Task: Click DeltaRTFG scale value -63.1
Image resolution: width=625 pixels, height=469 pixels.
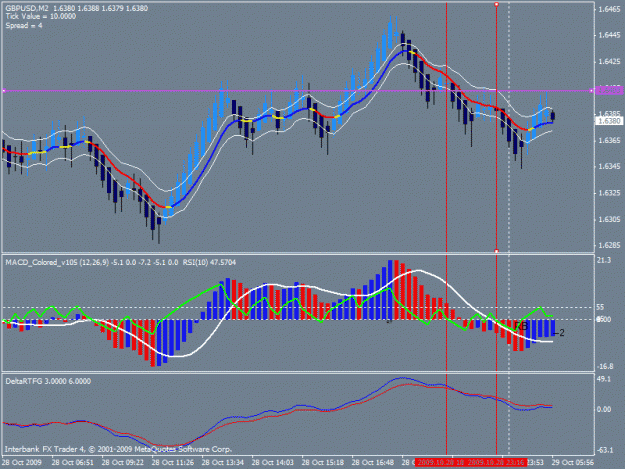Action: 605,450
